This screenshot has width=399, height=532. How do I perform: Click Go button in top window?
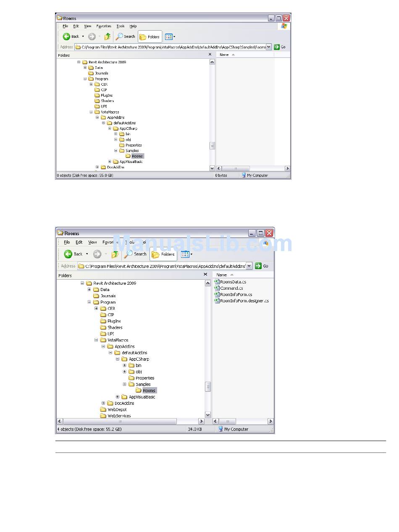(280, 47)
